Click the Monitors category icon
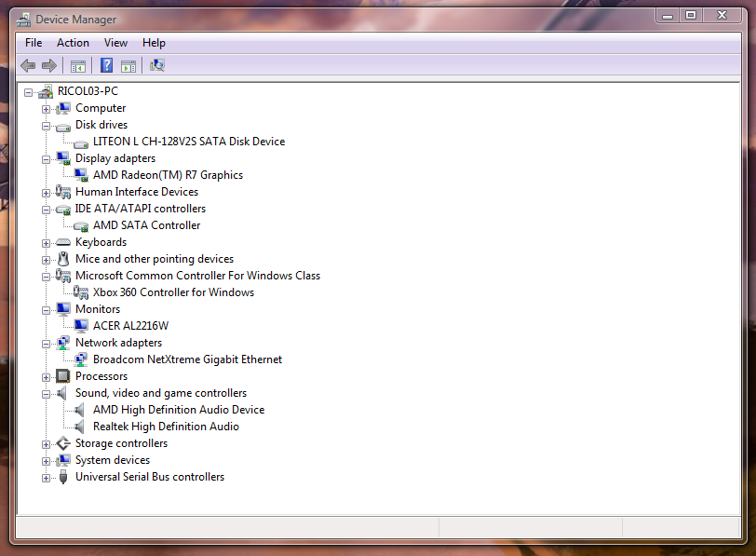The image size is (756, 556). click(x=63, y=309)
